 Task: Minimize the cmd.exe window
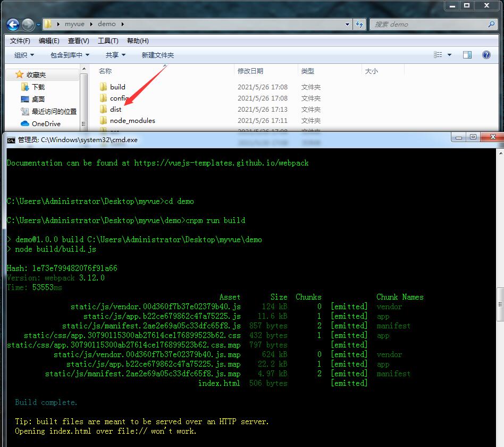tap(459, 137)
